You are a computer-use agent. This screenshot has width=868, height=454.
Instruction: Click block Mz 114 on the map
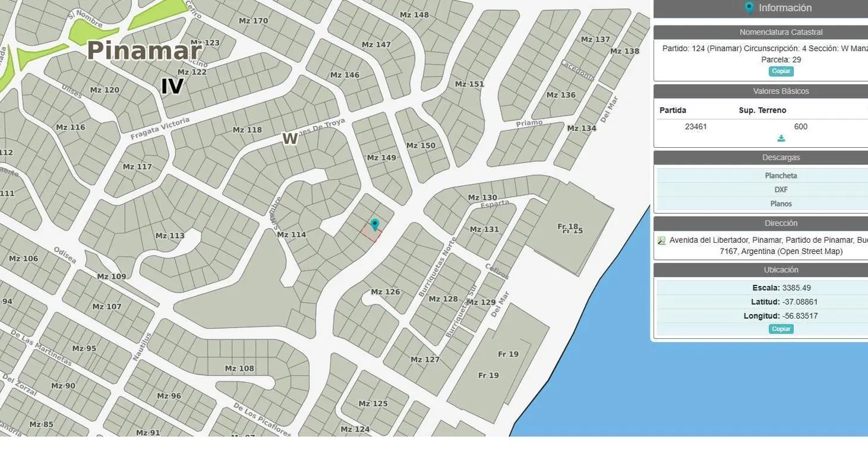[x=292, y=234]
